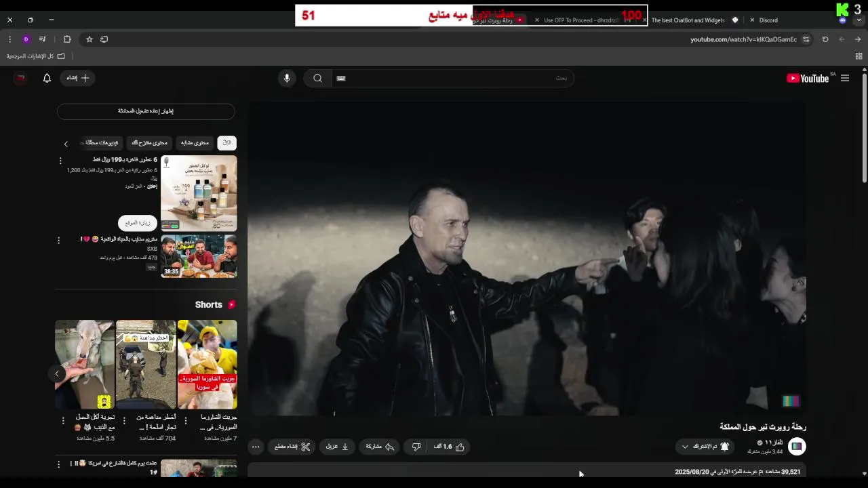Click 'زيارة الموقع' visit site button

pos(138,223)
